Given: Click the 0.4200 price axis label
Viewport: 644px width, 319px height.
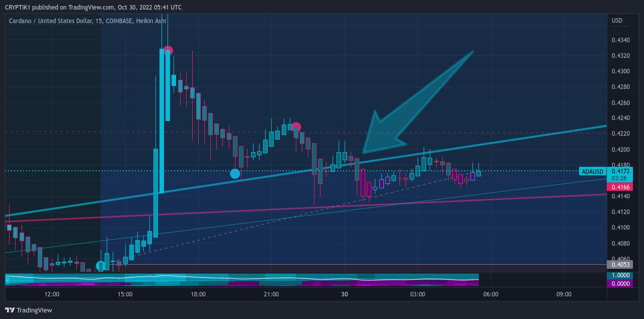Looking at the screenshot, I should (620, 149).
